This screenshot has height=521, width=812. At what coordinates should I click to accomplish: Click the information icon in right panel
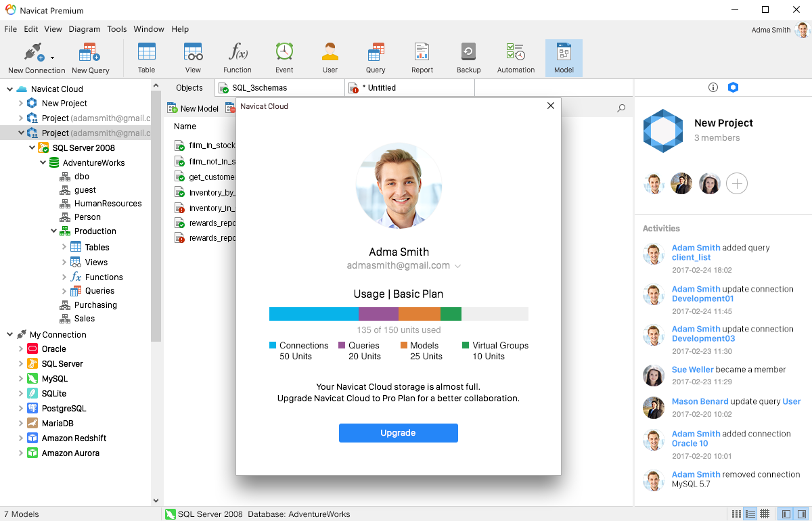713,87
